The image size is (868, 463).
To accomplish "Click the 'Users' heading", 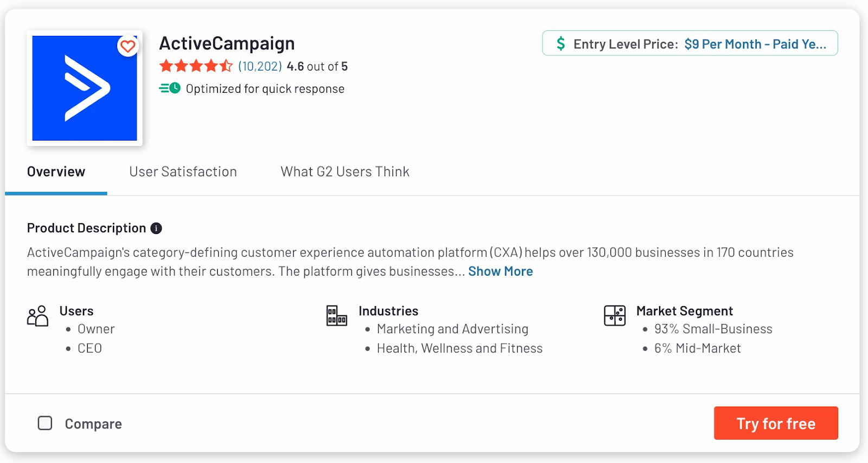I will coord(76,311).
